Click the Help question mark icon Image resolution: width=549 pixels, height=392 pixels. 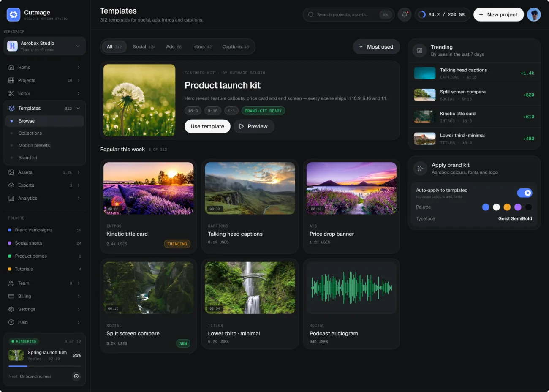(11, 322)
